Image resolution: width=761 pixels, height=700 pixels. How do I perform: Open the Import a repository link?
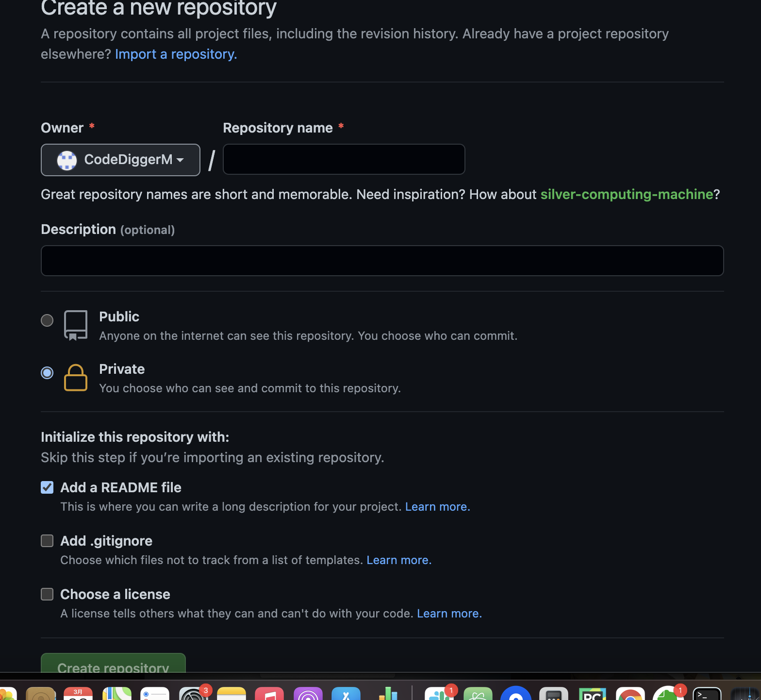pyautogui.click(x=176, y=54)
